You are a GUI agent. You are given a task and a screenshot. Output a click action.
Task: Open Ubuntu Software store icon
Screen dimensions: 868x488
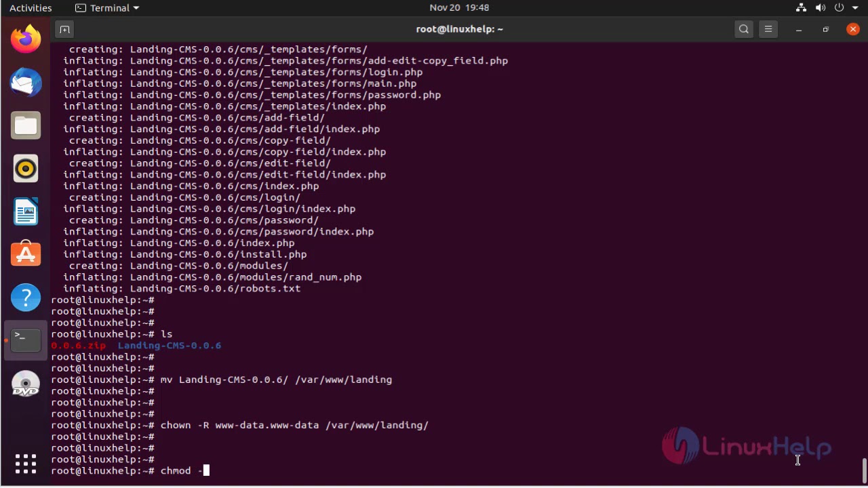26,254
